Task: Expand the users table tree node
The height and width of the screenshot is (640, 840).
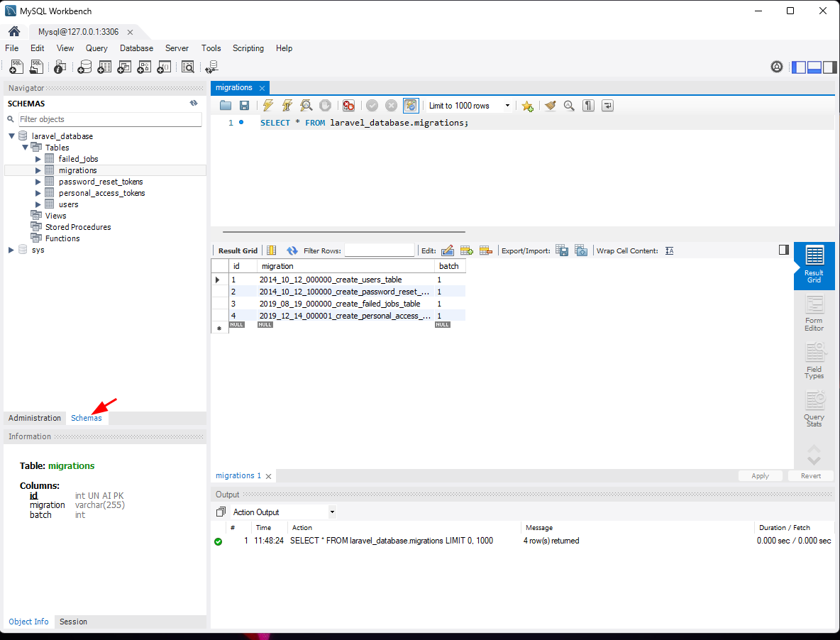Action: click(x=38, y=204)
